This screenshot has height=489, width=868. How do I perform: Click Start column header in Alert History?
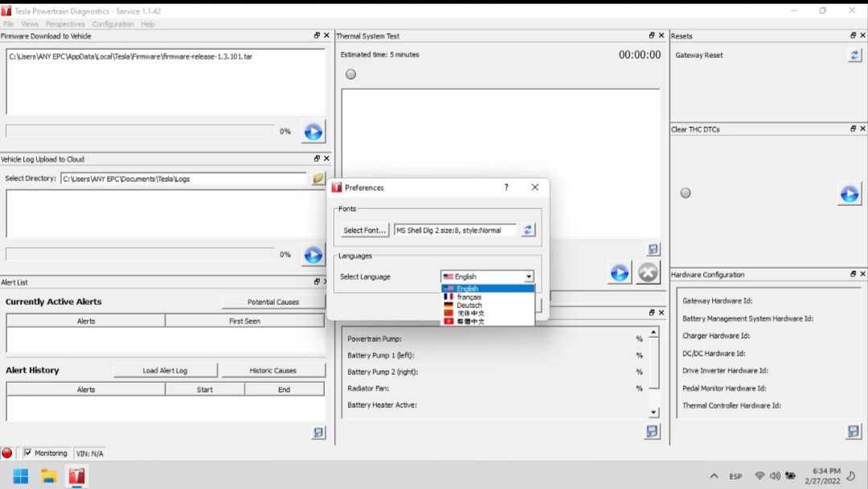(x=205, y=389)
